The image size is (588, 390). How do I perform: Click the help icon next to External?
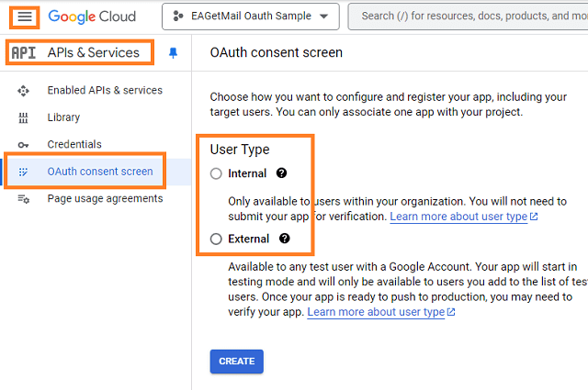[284, 239]
